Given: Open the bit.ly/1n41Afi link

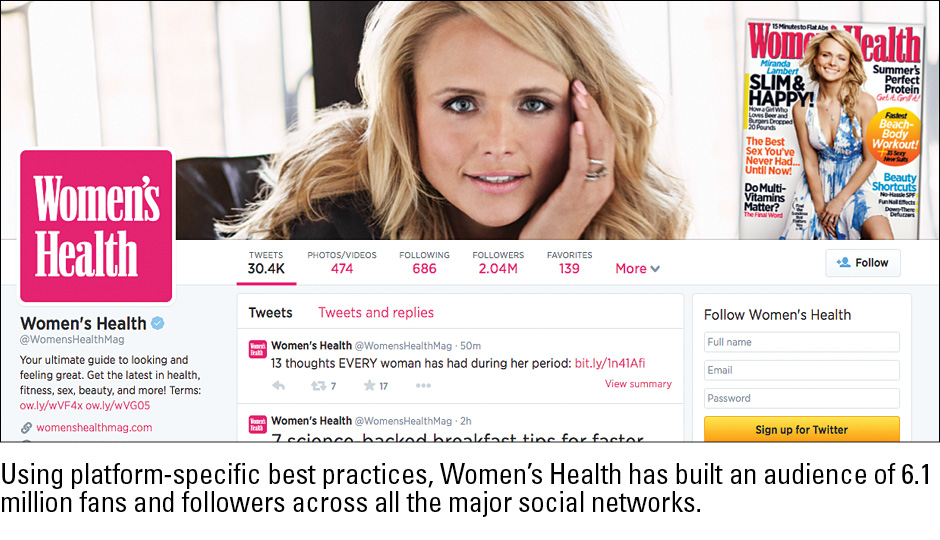Looking at the screenshot, I should coord(610,363).
